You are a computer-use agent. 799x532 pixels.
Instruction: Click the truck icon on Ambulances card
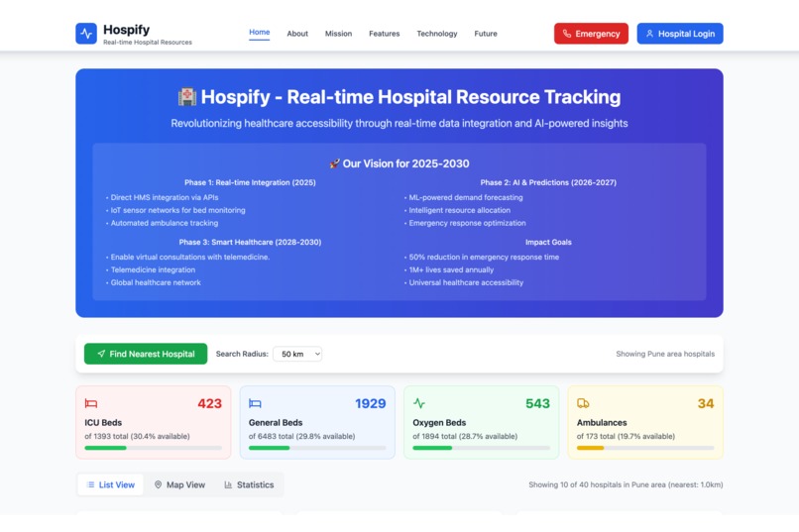tap(583, 403)
